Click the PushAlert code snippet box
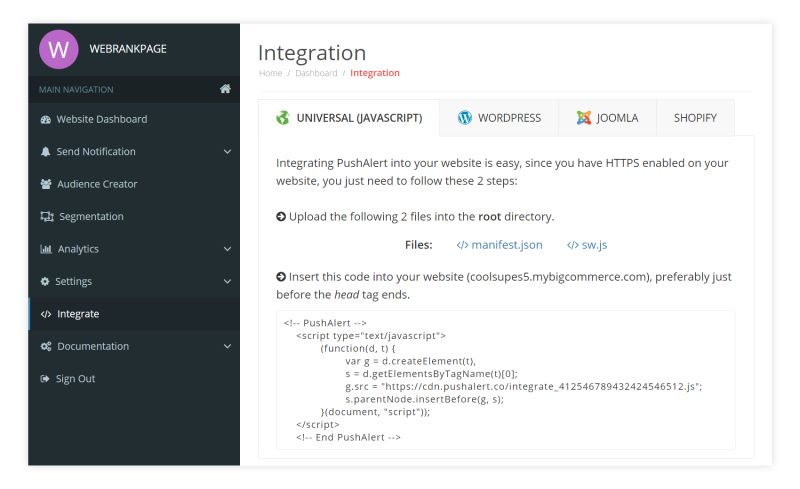This screenshot has height=489, width=800. (506, 380)
